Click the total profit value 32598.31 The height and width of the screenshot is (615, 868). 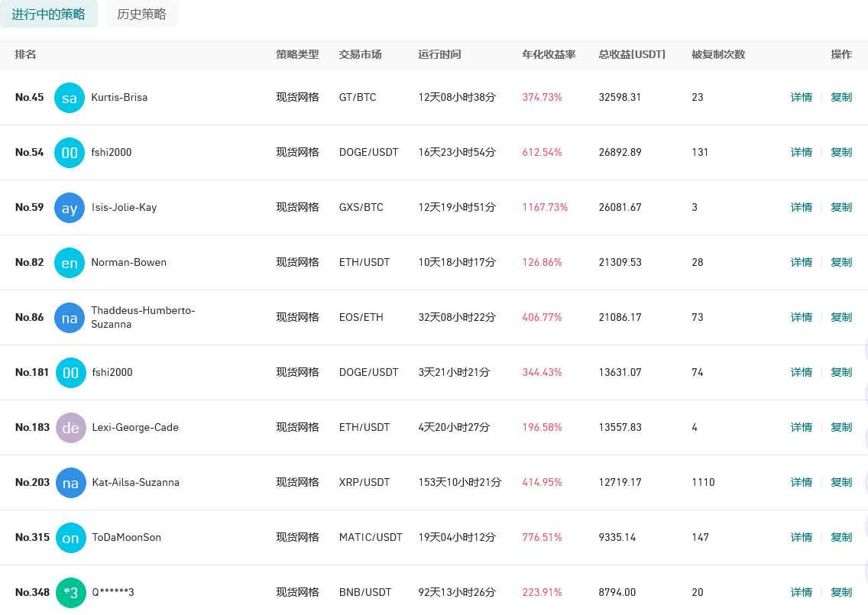click(620, 98)
